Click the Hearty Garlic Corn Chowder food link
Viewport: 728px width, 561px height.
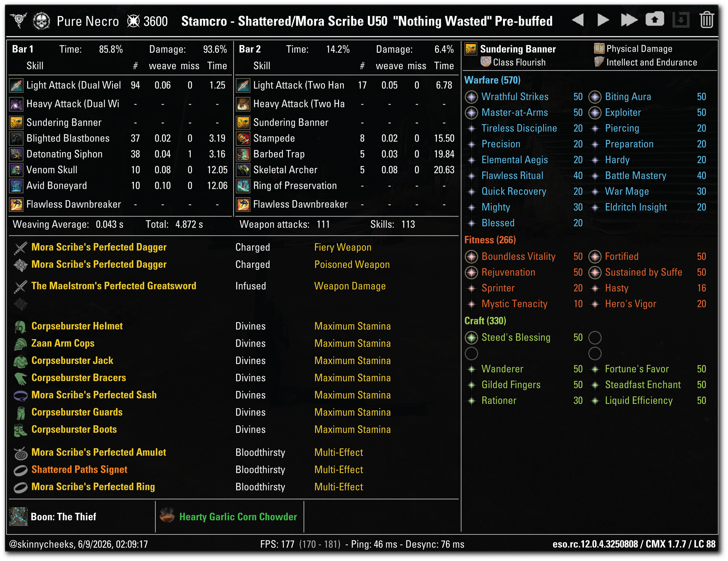238,517
